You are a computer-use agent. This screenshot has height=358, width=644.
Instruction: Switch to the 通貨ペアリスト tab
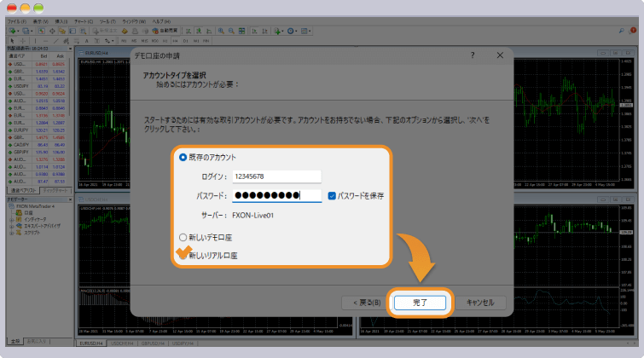click(x=23, y=190)
